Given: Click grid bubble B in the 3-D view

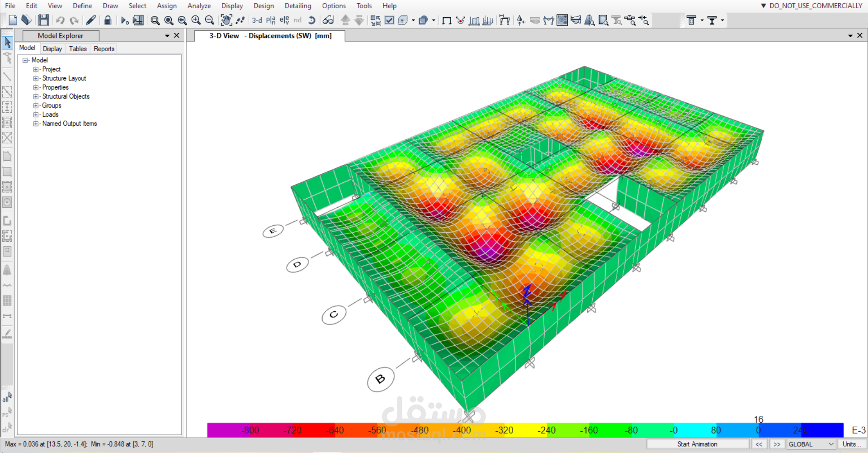Looking at the screenshot, I should tap(381, 379).
